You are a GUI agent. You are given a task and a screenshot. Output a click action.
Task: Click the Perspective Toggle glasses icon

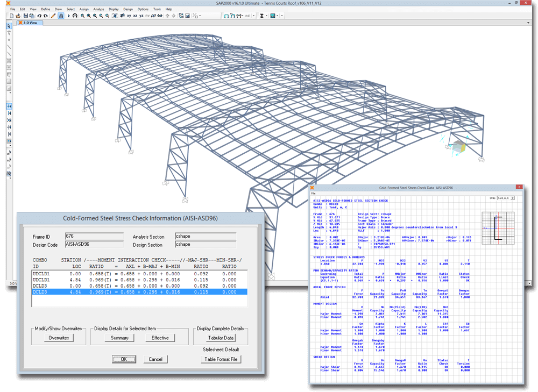pyautogui.click(x=160, y=16)
